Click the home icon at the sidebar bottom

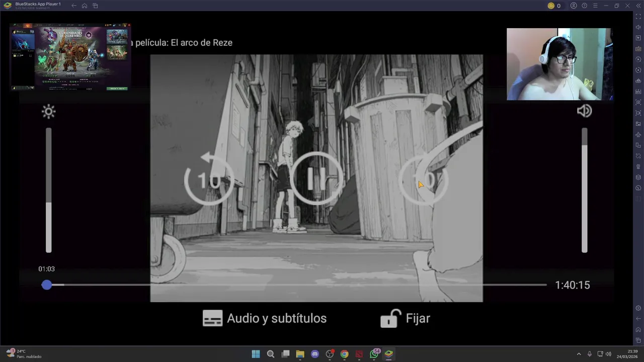pos(638,330)
